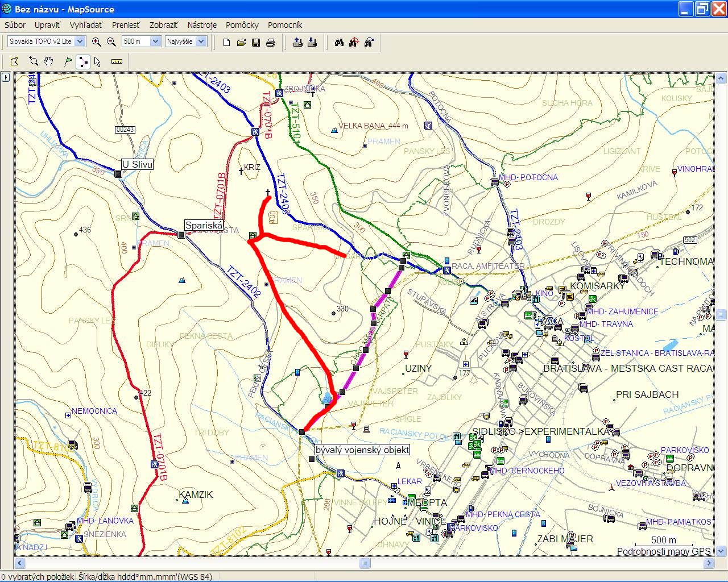
Task: Click the Zoom In magnifier icon
Action: [97, 42]
